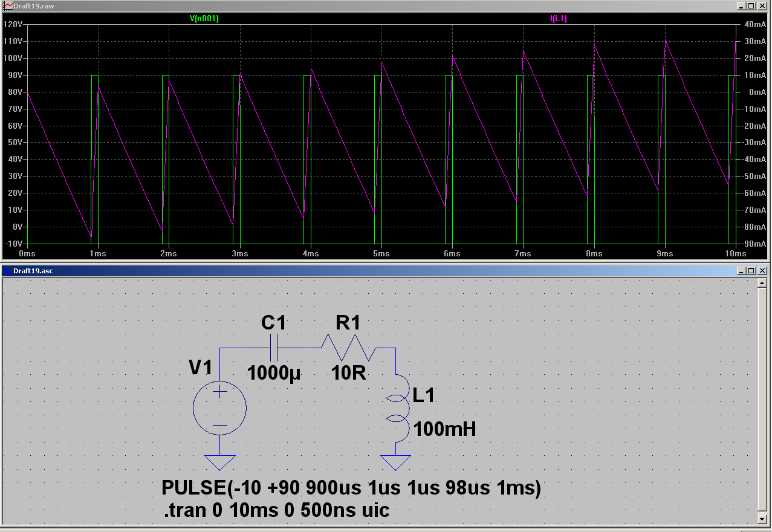Close the Draft19.asc schematic window
The image size is (772, 532).
(x=762, y=270)
